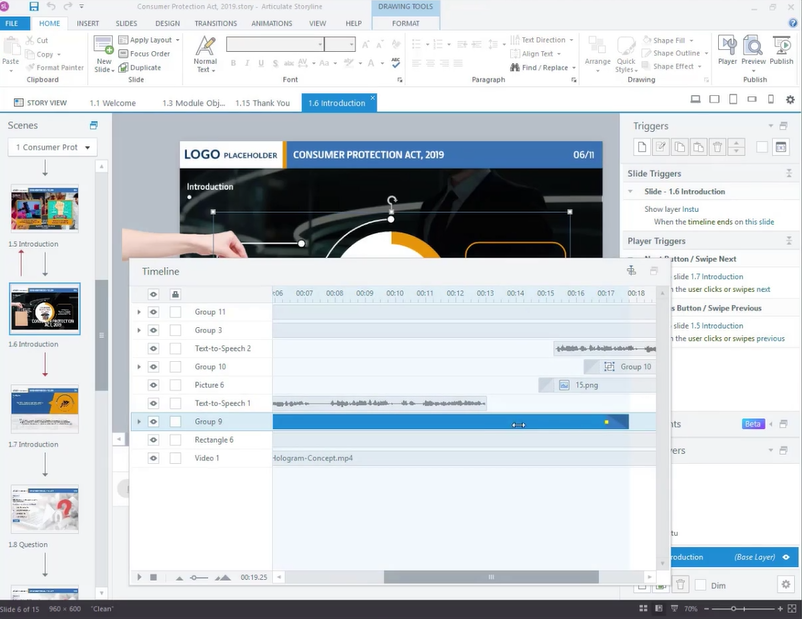
Task: Toggle visibility of Group 3
Action: pyautogui.click(x=153, y=330)
